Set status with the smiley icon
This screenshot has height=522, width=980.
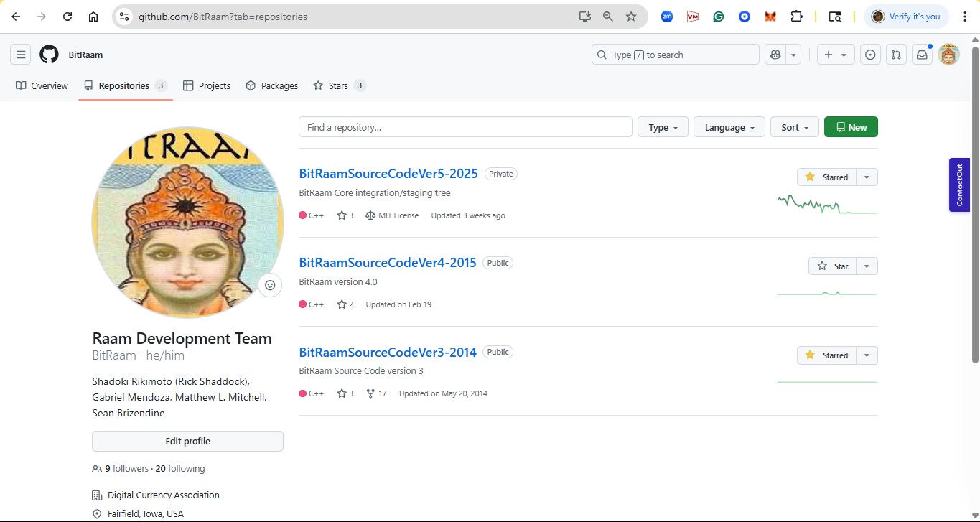[x=270, y=285]
